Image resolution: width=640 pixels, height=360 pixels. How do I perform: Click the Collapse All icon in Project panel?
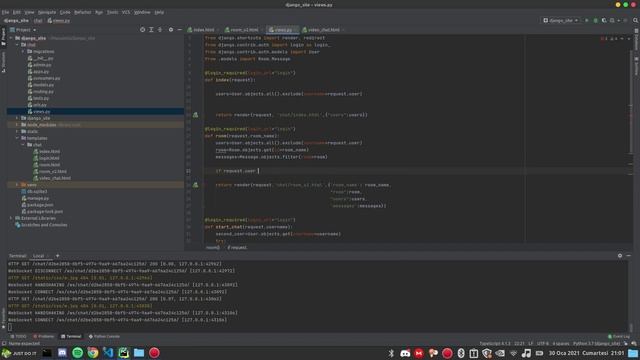pos(160,29)
